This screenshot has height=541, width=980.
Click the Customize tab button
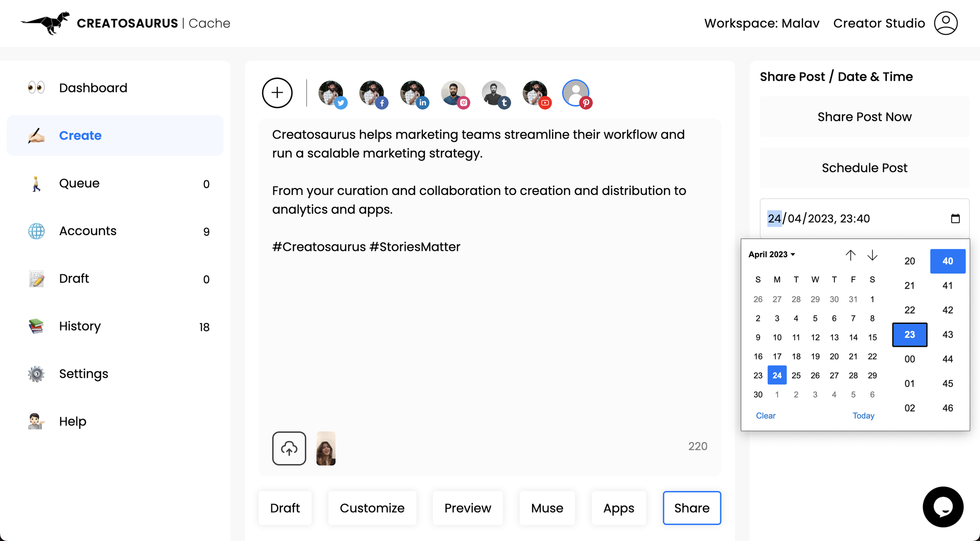click(x=372, y=508)
